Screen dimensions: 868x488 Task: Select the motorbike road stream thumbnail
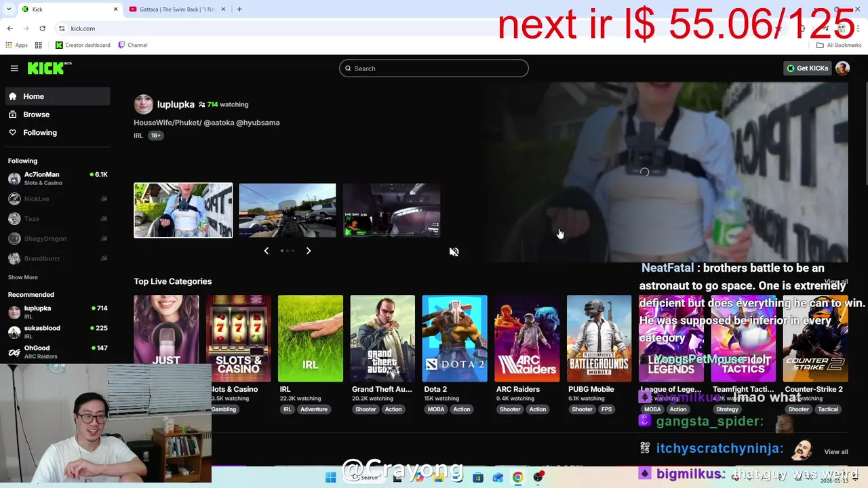(287, 211)
